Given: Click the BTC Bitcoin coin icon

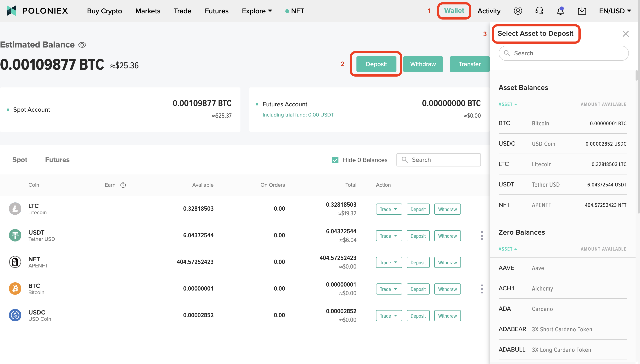Looking at the screenshot, I should pyautogui.click(x=15, y=289).
